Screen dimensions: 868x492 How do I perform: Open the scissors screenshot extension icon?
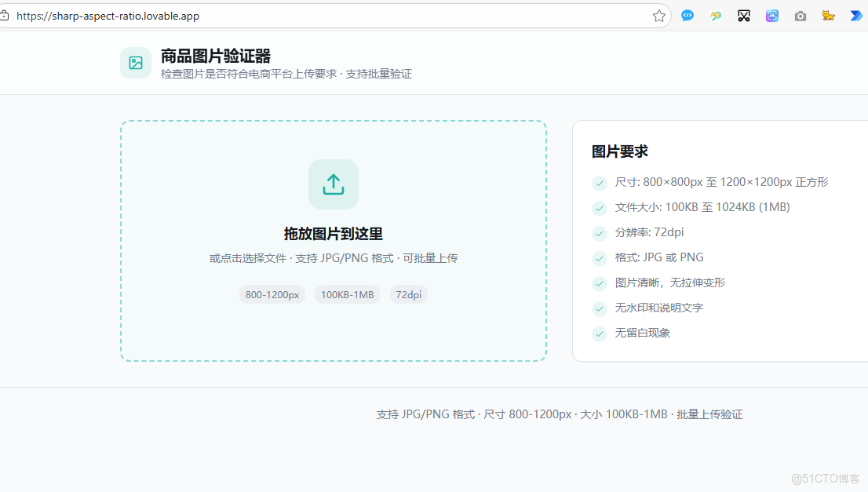point(743,15)
